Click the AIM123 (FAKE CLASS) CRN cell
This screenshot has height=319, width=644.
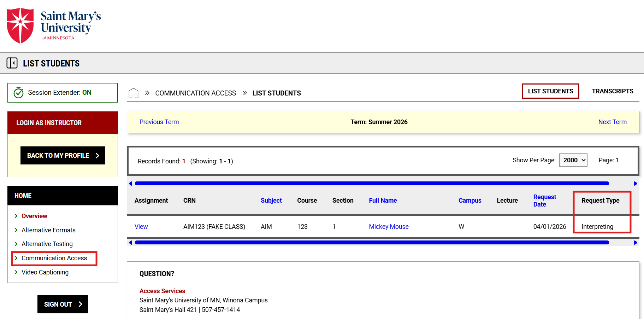coord(214,227)
